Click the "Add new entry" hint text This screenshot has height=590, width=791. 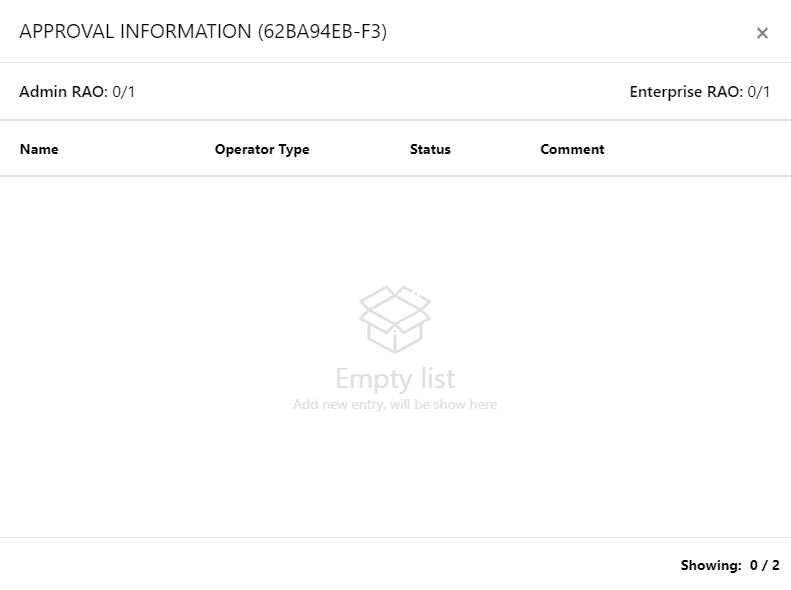tap(395, 405)
